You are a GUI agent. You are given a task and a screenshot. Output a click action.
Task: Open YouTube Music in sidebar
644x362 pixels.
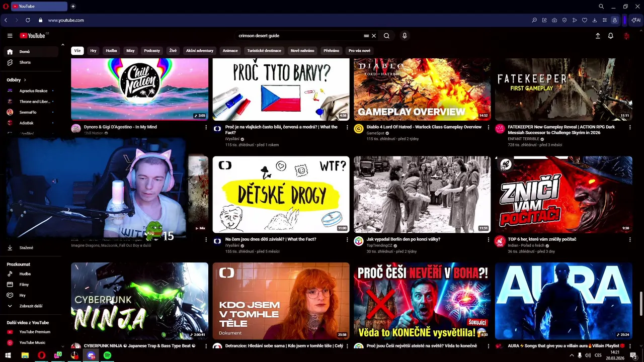32,342
